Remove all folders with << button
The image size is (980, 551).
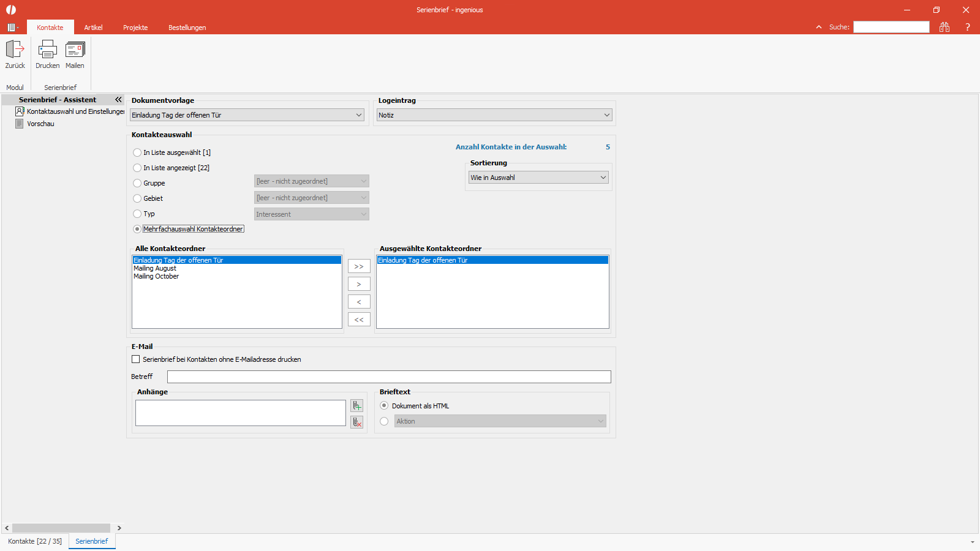point(359,320)
